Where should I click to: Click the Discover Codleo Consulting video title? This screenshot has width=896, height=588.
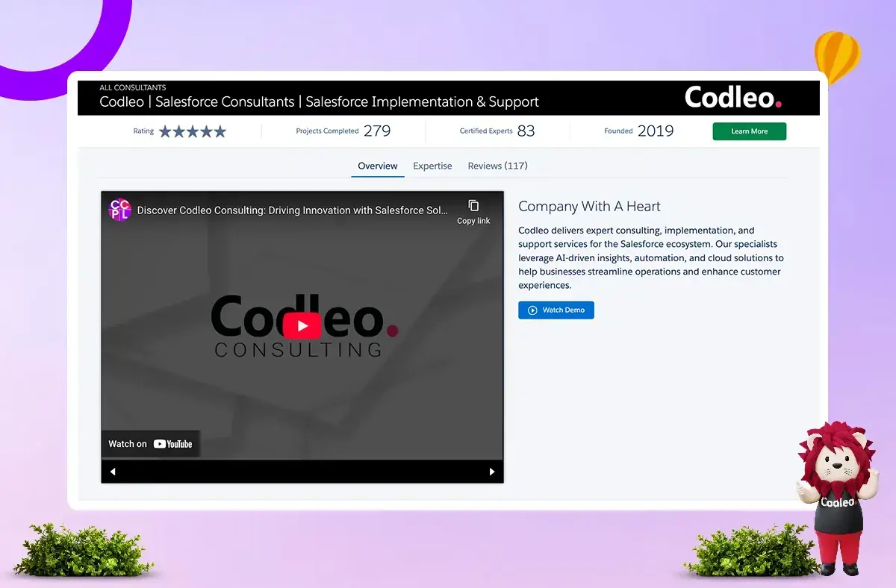point(291,210)
